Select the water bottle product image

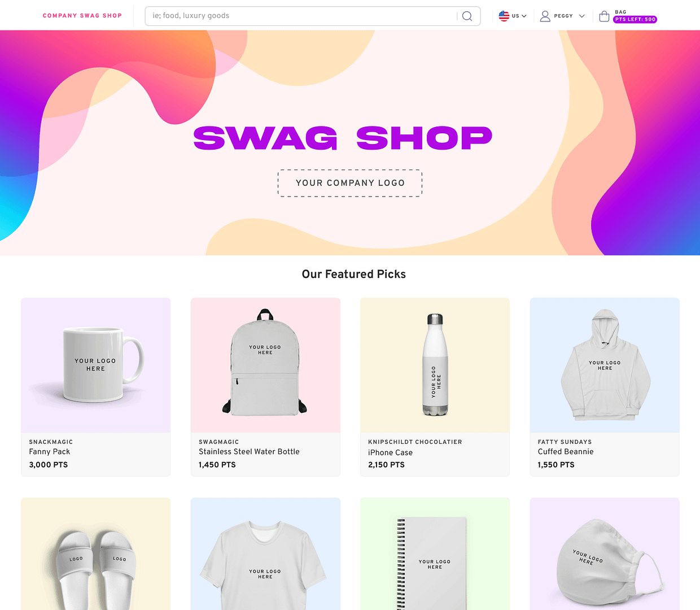pos(435,365)
